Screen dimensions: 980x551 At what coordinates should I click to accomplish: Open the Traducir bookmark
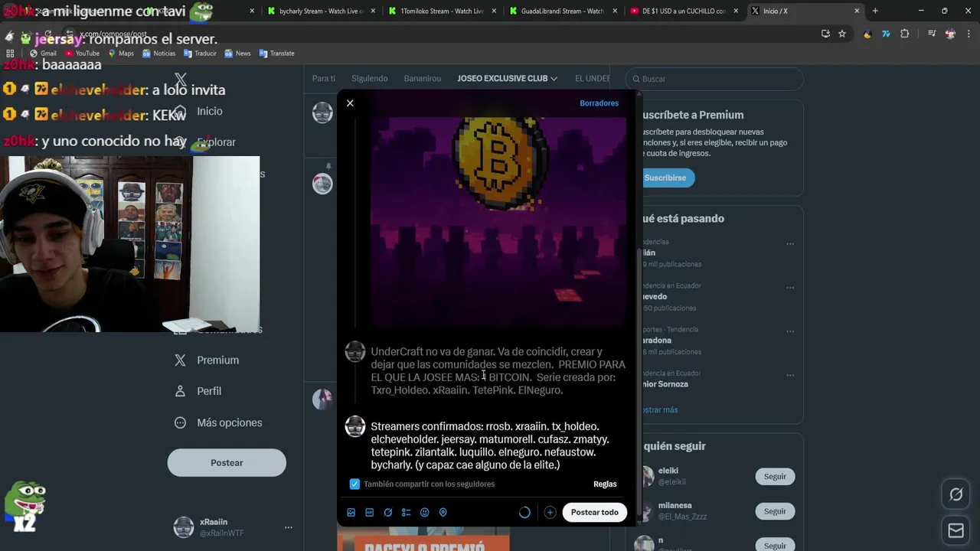pos(199,54)
